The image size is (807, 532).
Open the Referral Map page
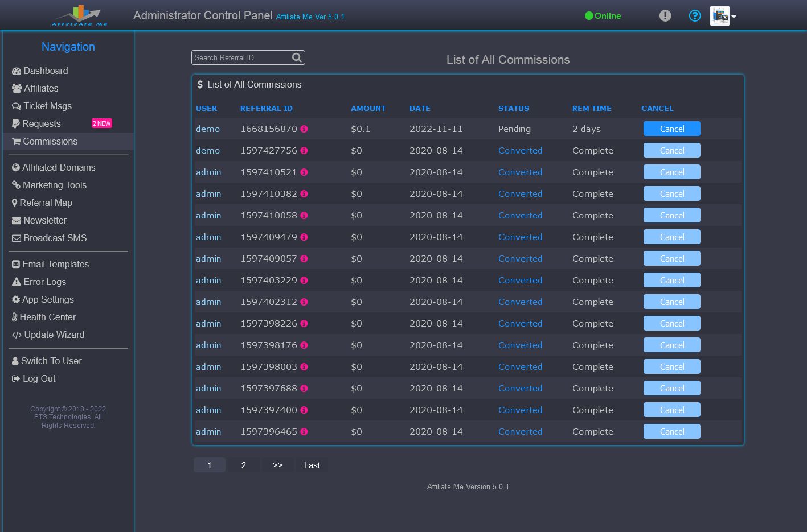tap(46, 203)
